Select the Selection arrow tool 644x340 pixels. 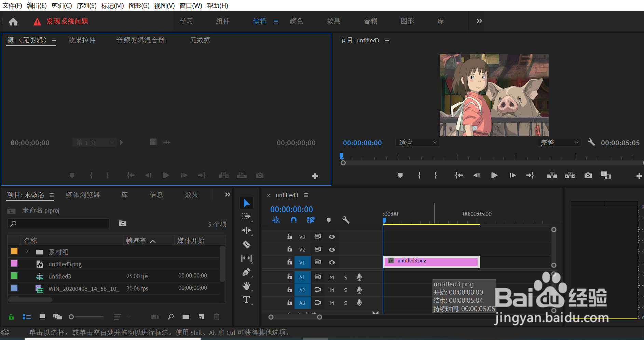point(247,203)
